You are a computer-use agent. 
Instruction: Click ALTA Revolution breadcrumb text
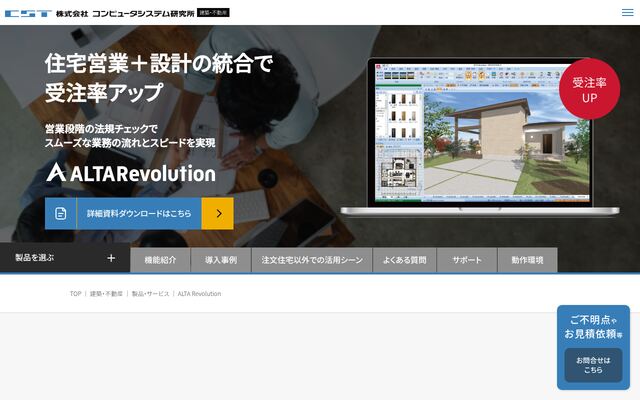tap(199, 293)
